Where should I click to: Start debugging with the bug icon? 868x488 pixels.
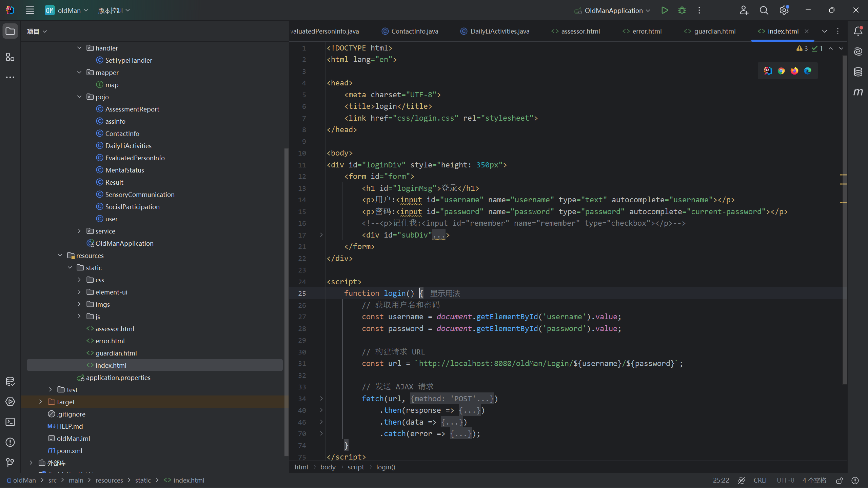(x=682, y=10)
